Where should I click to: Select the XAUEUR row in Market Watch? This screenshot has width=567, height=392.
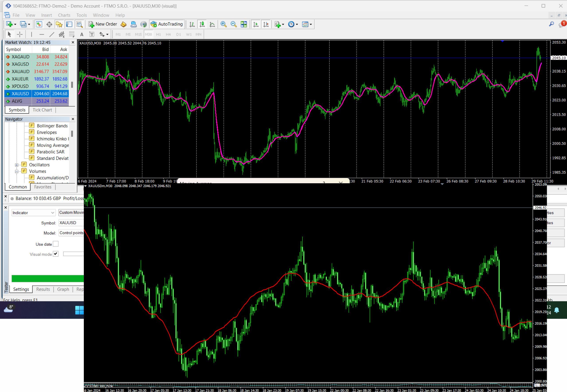tap(36, 79)
